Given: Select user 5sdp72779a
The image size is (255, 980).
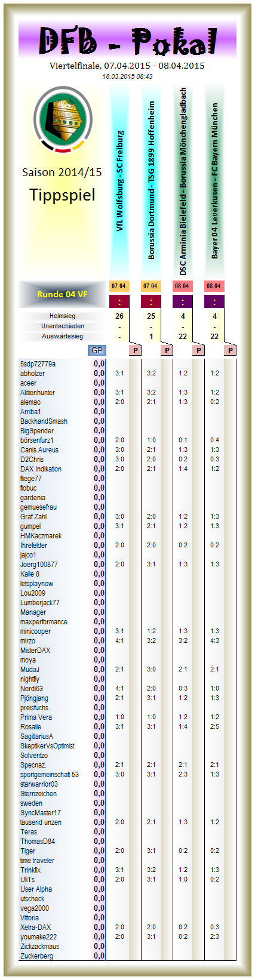Looking at the screenshot, I should coord(38,363).
